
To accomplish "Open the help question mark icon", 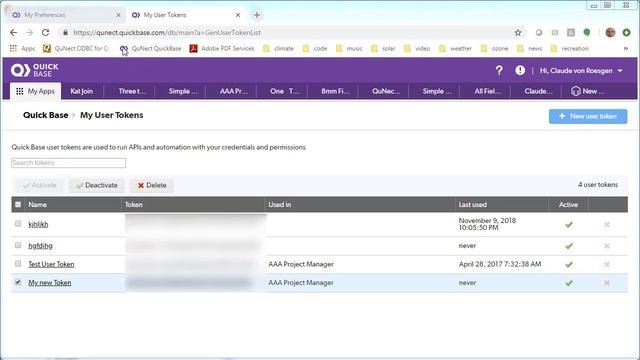I will coord(499,71).
